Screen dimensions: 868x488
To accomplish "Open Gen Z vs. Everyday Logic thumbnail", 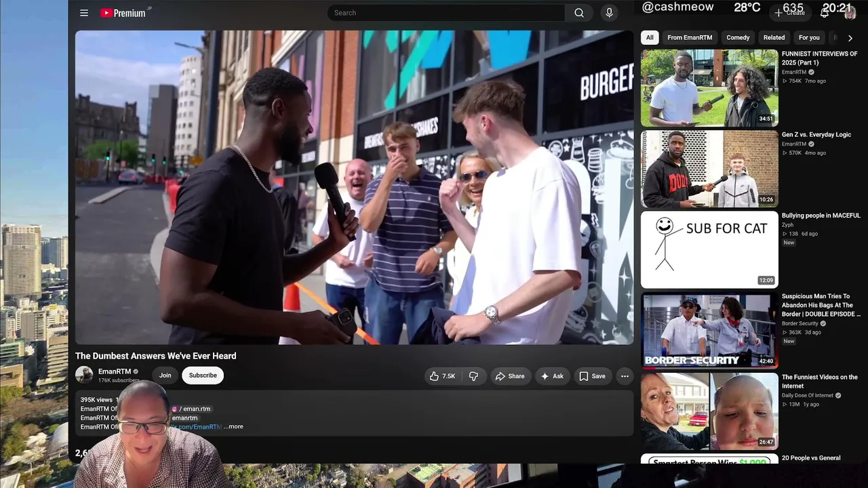I will [x=709, y=169].
